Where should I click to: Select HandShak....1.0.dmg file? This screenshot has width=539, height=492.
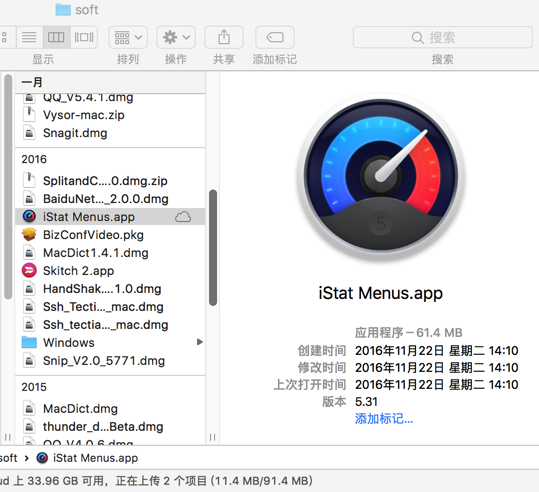(x=110, y=288)
